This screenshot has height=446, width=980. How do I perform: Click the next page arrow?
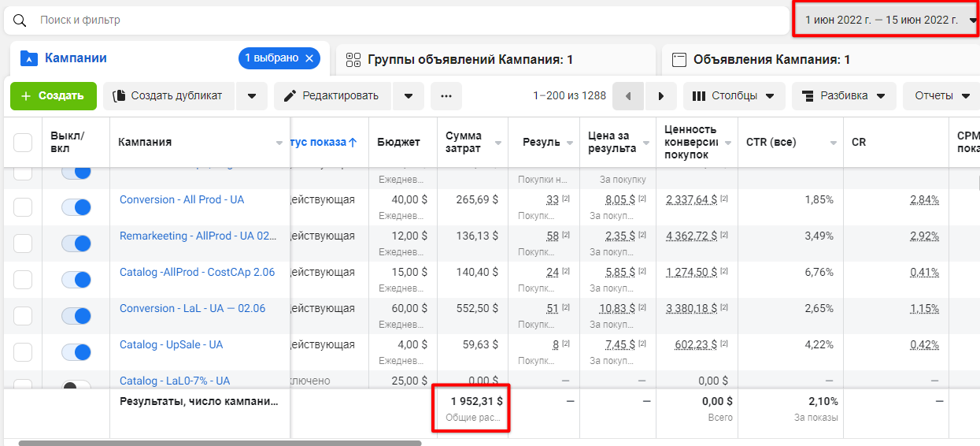pyautogui.click(x=661, y=96)
